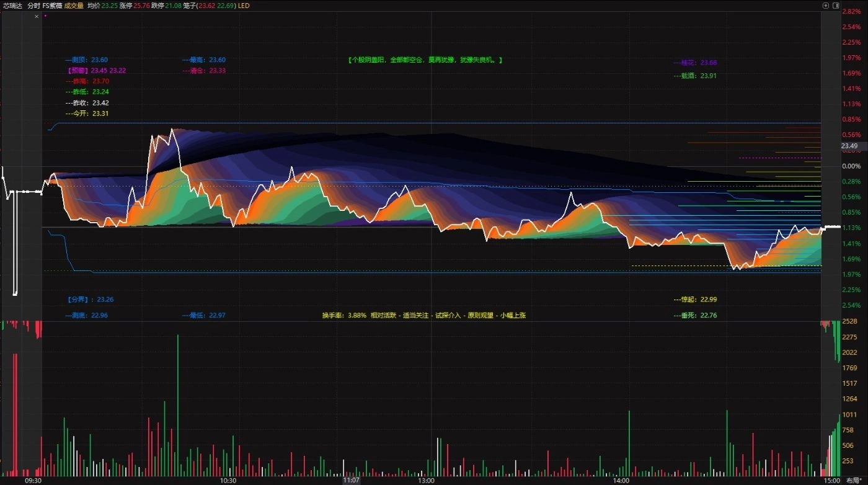Select the 测顶 23.60 label
The image size is (868, 485).
click(x=87, y=60)
